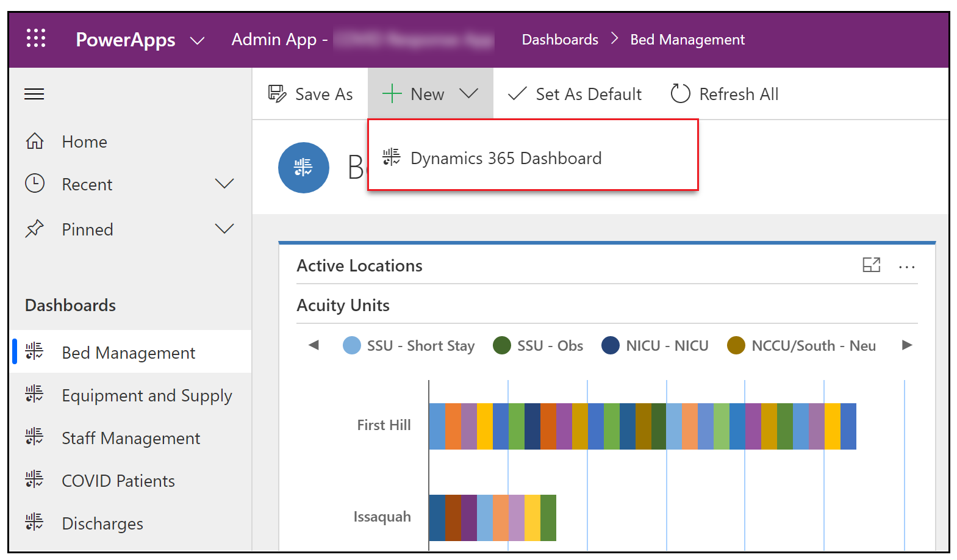This screenshot has width=957, height=560.
Task: Toggle NICU - NICU legend entry
Action: [655, 346]
